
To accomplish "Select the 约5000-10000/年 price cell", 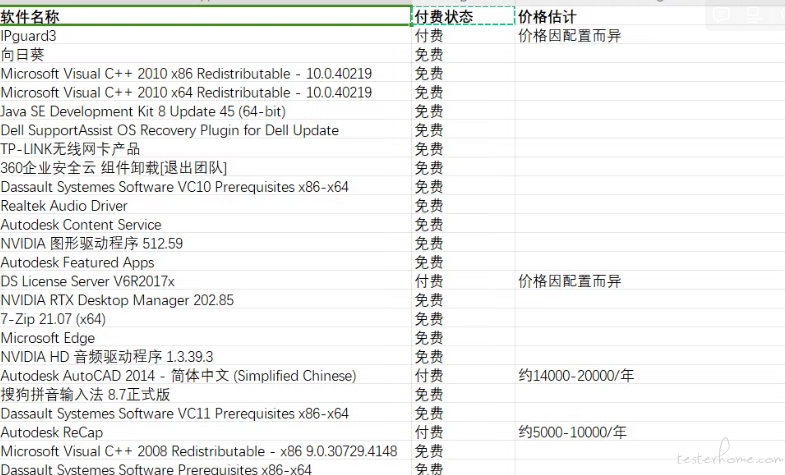I will point(650,432).
